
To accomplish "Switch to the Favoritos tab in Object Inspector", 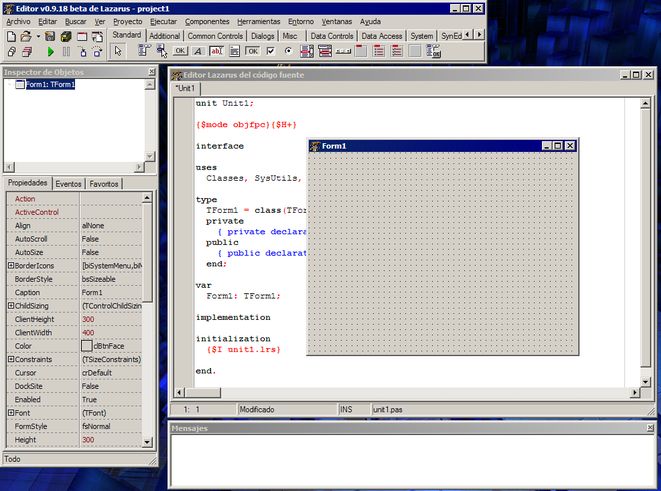I will tap(104, 184).
